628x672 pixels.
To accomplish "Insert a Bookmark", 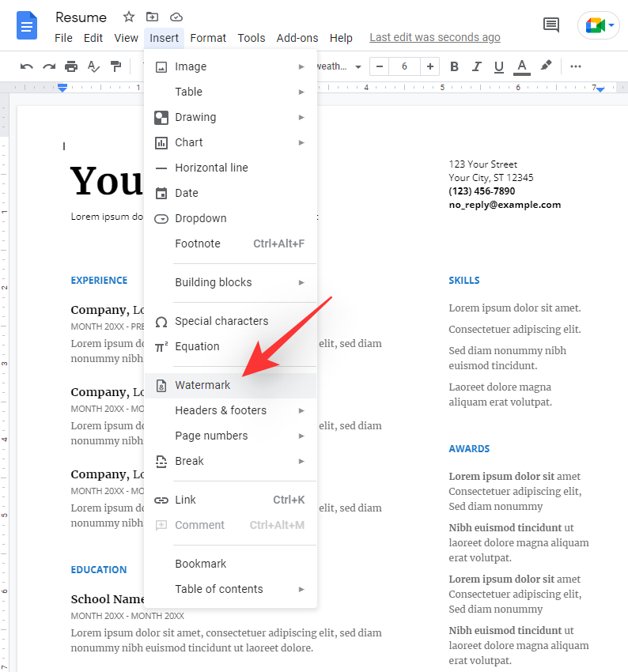I will pyautogui.click(x=231, y=564).
